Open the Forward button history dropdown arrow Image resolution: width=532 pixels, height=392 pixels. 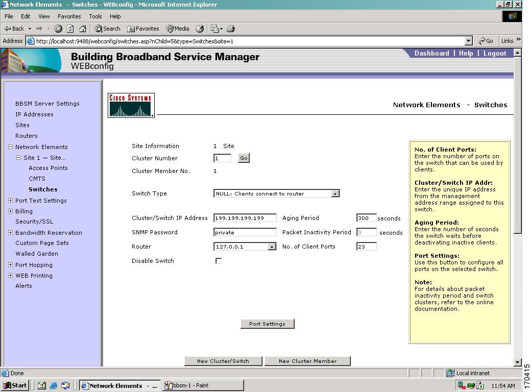tap(49, 29)
